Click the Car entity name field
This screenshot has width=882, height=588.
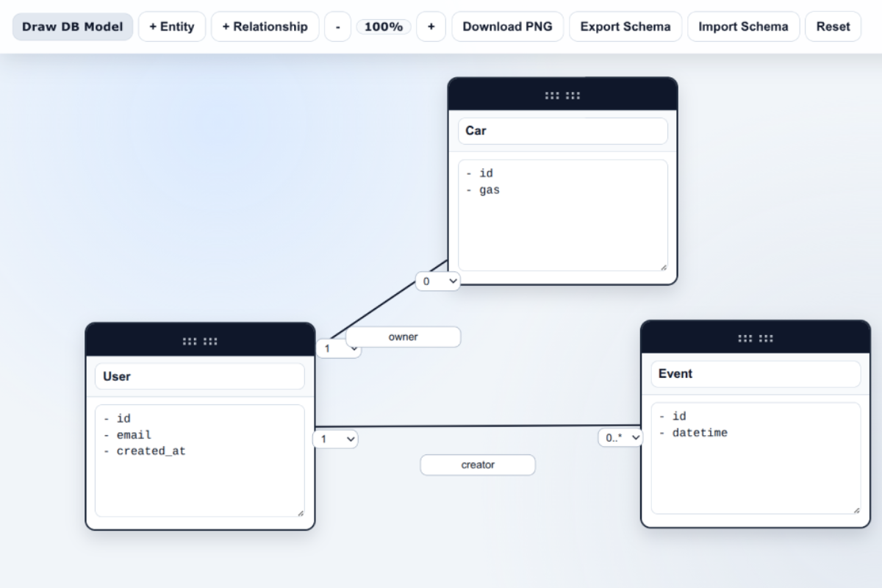(x=562, y=131)
